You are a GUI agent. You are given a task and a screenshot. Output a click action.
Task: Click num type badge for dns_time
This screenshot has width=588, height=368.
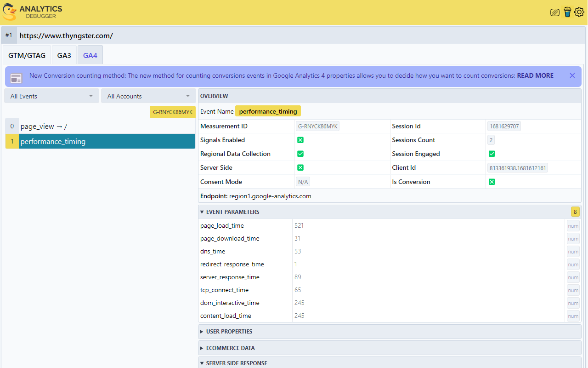pyautogui.click(x=573, y=252)
